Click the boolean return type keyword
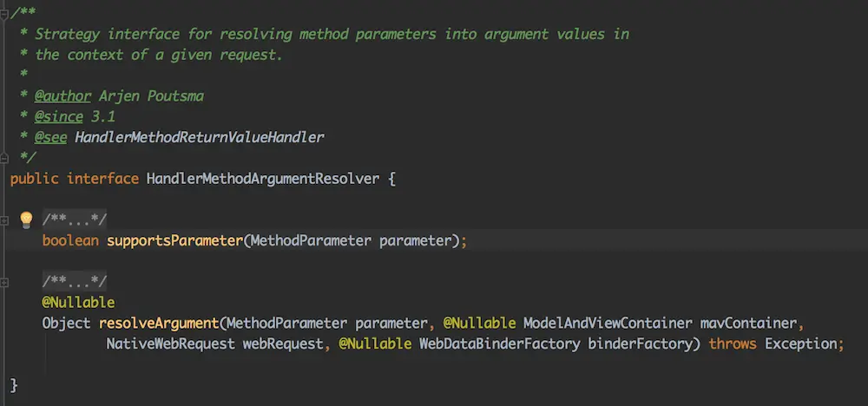Screen dimensions: 868x406 [70, 240]
